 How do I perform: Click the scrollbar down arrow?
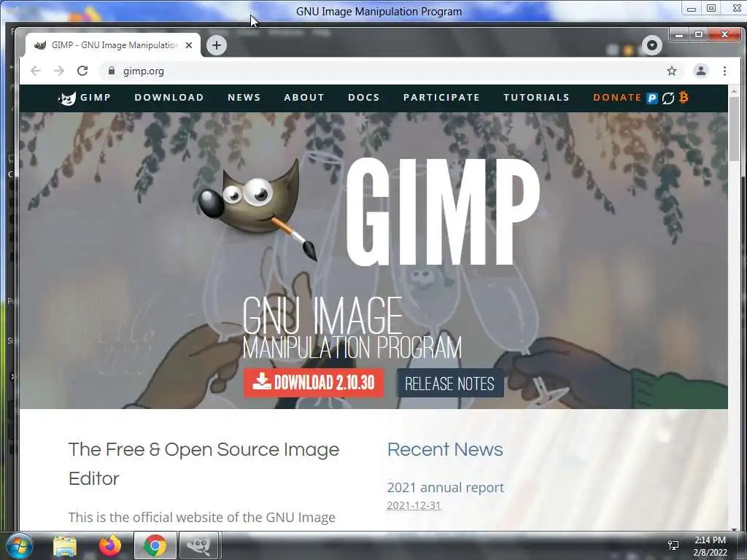[734, 529]
